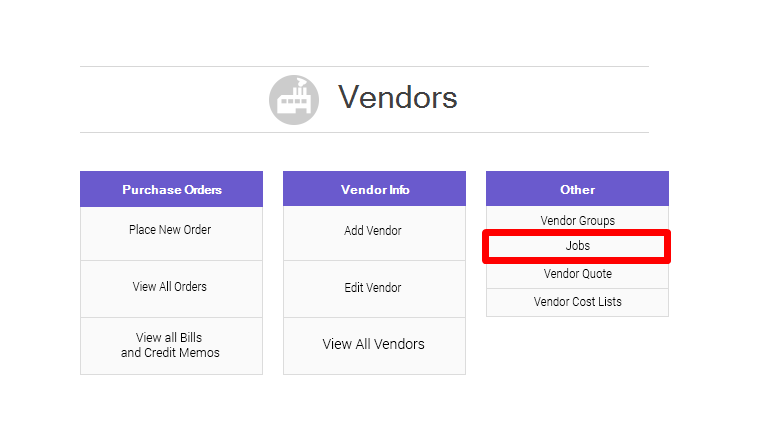773x437 pixels.
Task: Pick Edit Vendor under Vendor Info
Action: pyautogui.click(x=373, y=288)
